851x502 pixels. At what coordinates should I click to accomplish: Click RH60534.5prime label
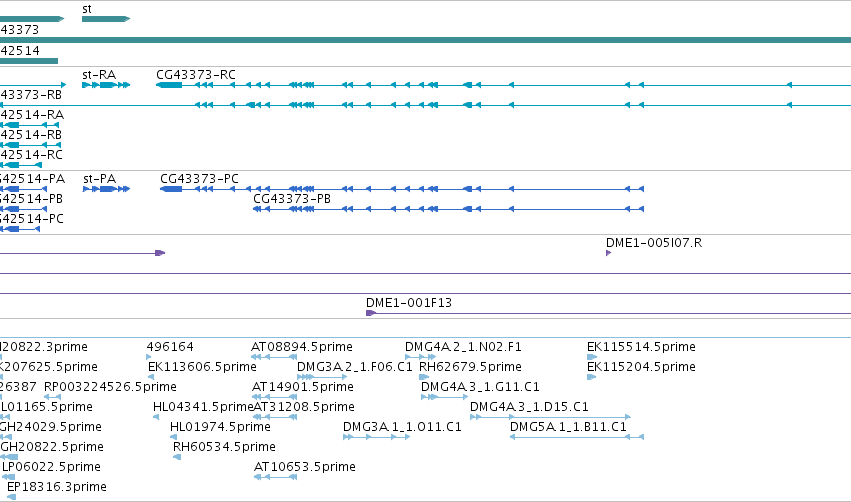coord(224,447)
